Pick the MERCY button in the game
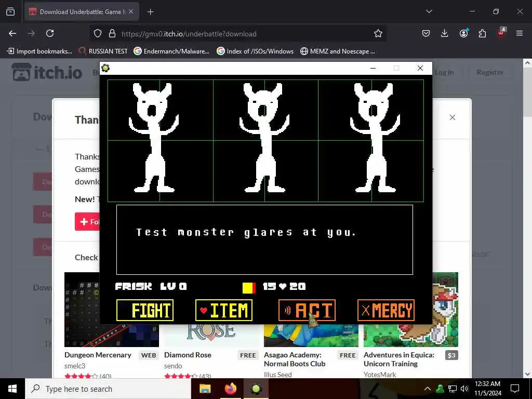 pyautogui.click(x=386, y=310)
